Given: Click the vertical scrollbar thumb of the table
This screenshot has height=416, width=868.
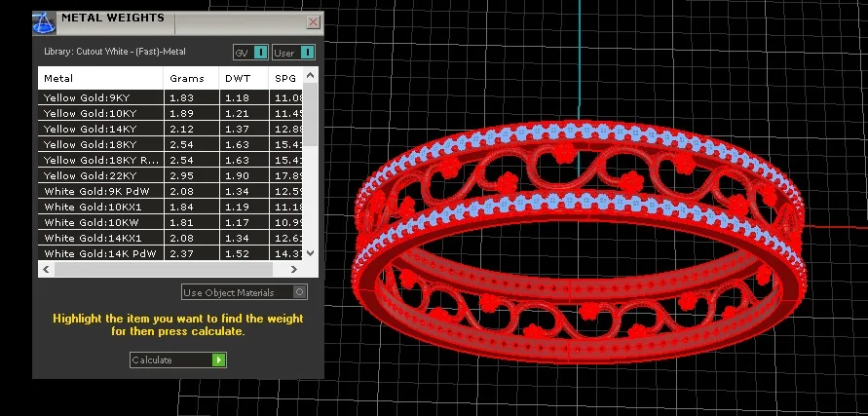Looking at the screenshot, I should (x=310, y=115).
